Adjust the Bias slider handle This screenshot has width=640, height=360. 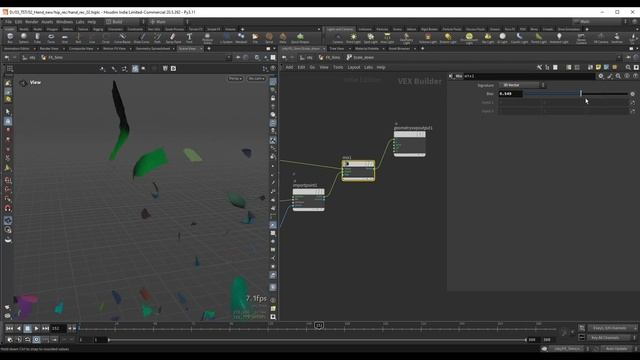coord(580,94)
